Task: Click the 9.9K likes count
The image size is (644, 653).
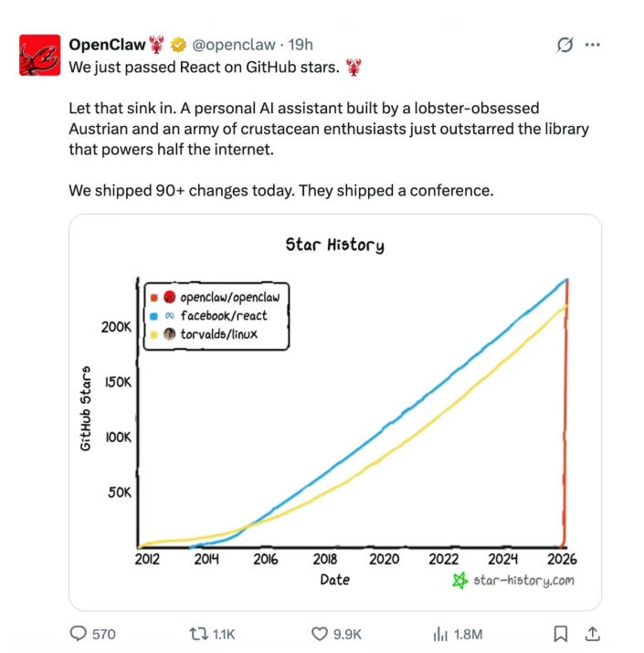Action: [348, 634]
